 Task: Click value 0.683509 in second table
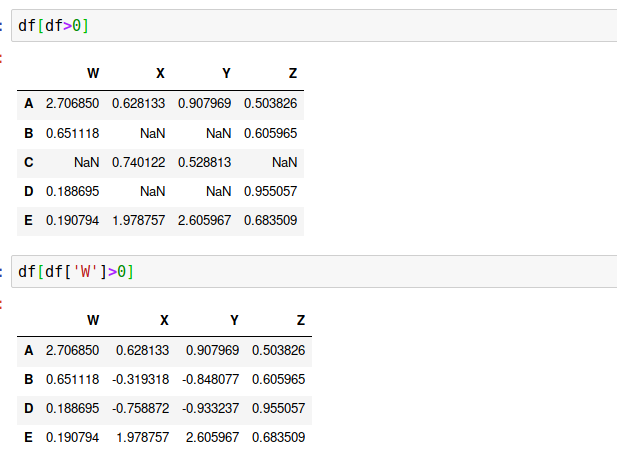pyautogui.click(x=279, y=437)
